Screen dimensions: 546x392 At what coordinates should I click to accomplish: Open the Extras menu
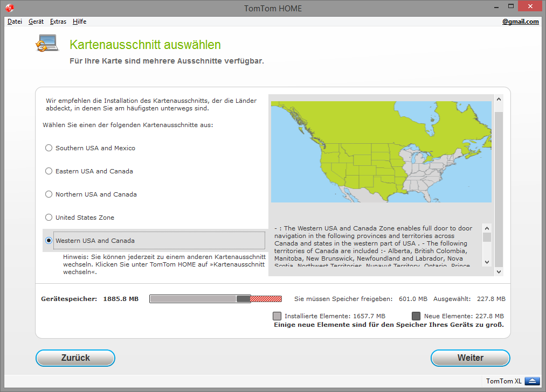pos(58,22)
